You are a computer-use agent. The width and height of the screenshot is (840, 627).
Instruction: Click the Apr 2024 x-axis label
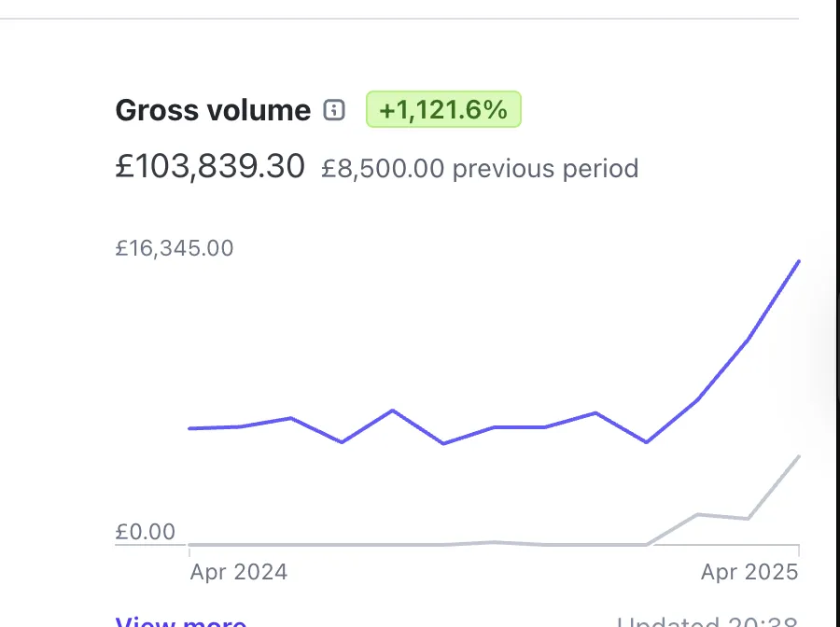click(x=239, y=572)
